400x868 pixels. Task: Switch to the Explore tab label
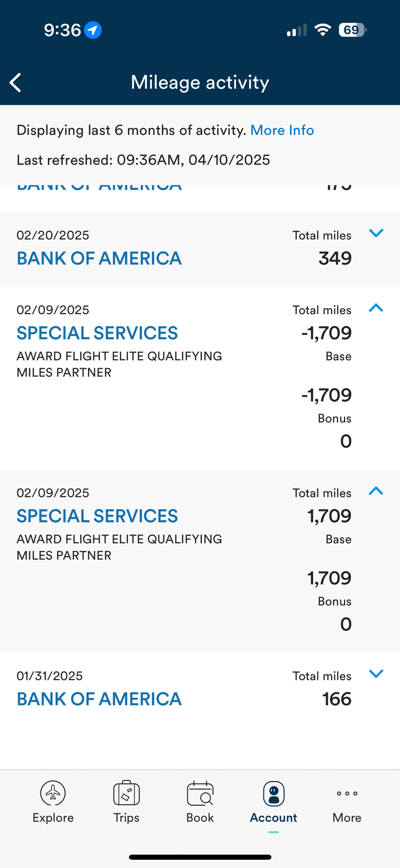coord(53,818)
